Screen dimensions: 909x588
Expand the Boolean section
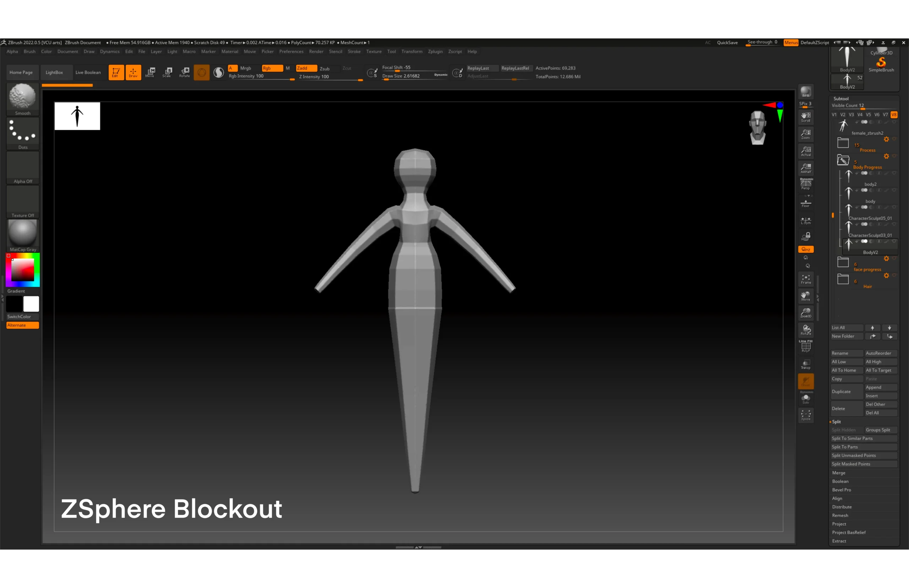pos(840,481)
